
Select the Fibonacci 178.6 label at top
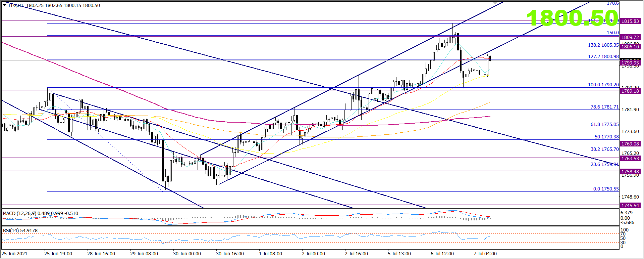pyautogui.click(x=613, y=3)
